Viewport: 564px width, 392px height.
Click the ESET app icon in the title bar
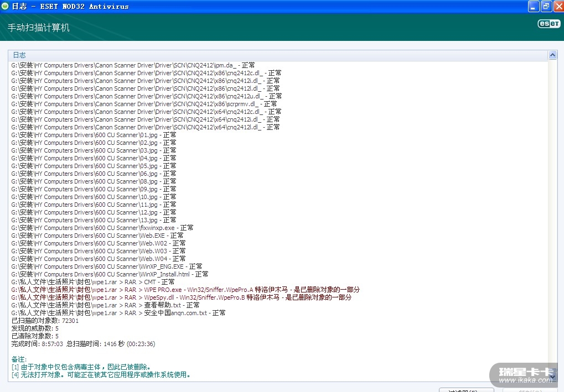tap(5, 6)
